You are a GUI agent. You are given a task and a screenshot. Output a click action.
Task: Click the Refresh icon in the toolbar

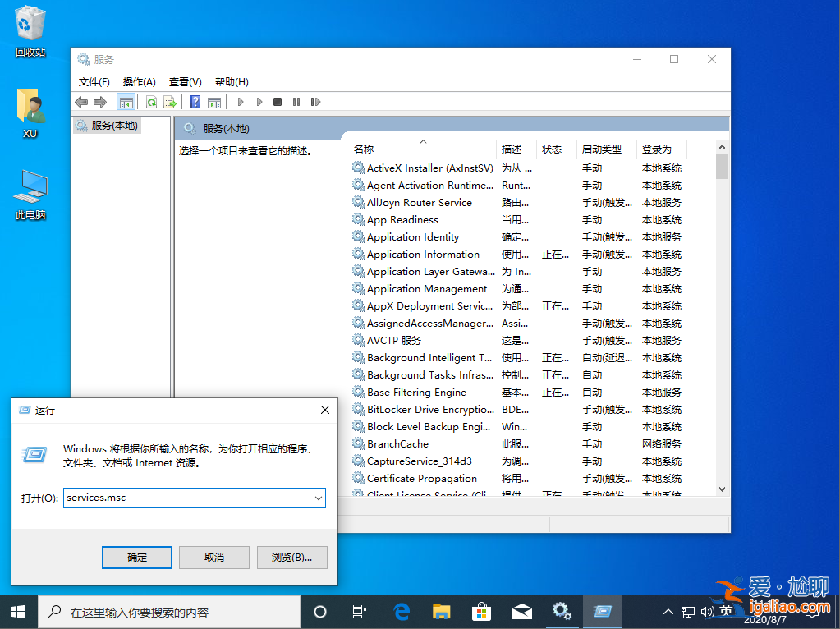[x=151, y=102]
